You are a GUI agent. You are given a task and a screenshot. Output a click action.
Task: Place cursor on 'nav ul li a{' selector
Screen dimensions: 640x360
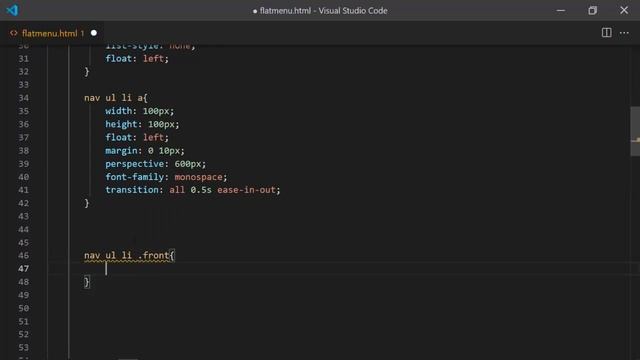click(x=116, y=98)
